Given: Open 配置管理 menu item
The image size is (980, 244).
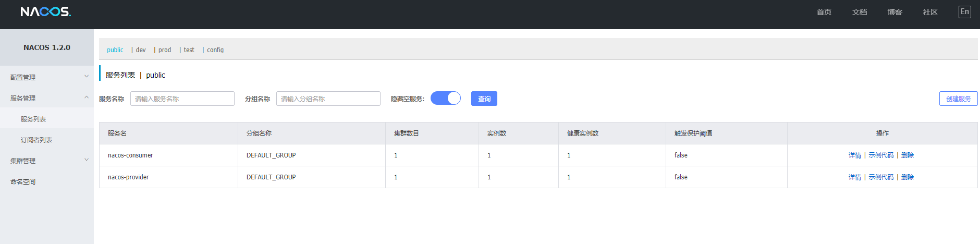Looking at the screenshot, I should pos(23,77).
